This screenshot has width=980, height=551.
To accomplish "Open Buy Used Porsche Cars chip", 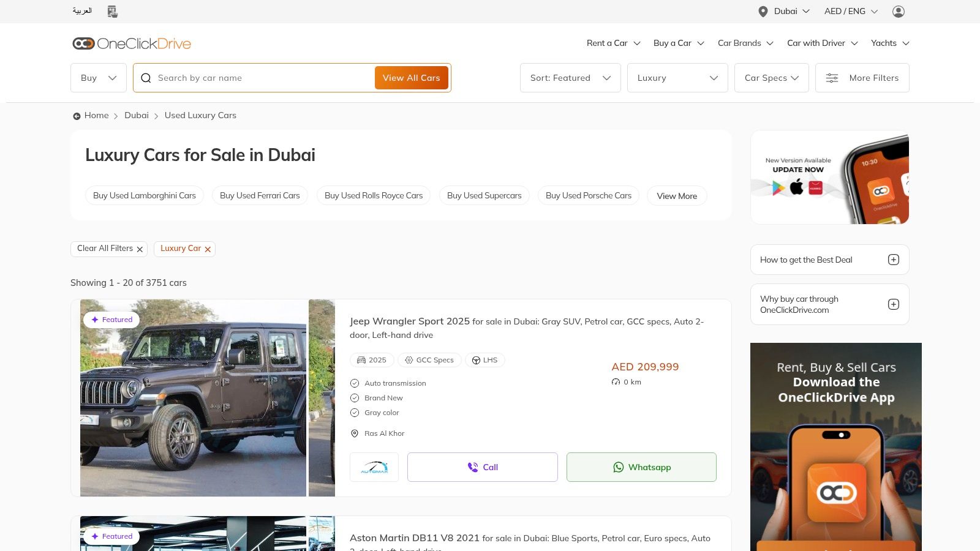I will coord(589,195).
